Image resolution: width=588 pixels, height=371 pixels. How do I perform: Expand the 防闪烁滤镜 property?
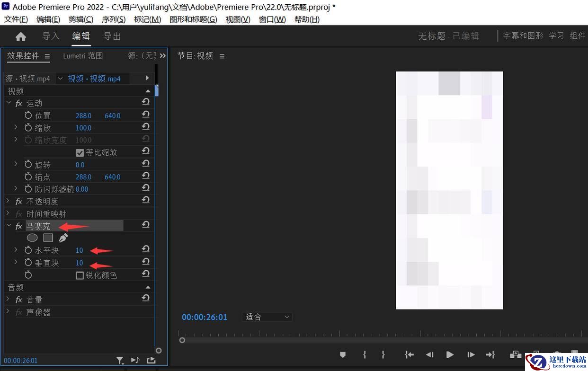pos(16,188)
